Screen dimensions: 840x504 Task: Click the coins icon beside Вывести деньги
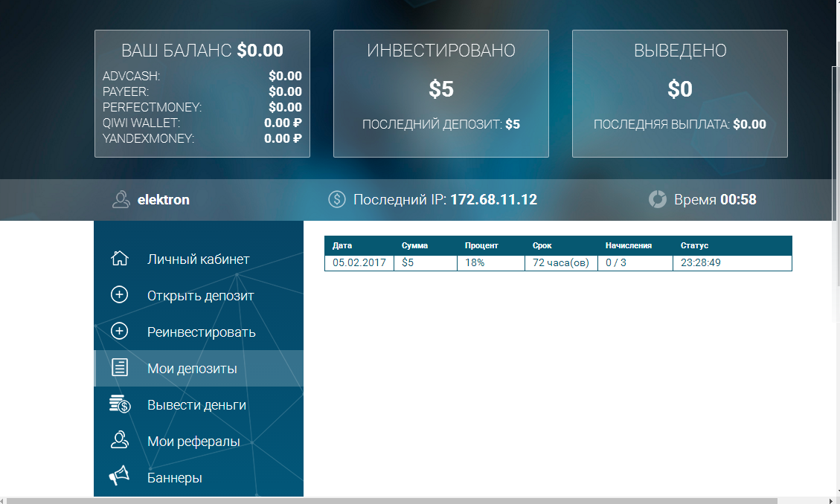point(119,404)
